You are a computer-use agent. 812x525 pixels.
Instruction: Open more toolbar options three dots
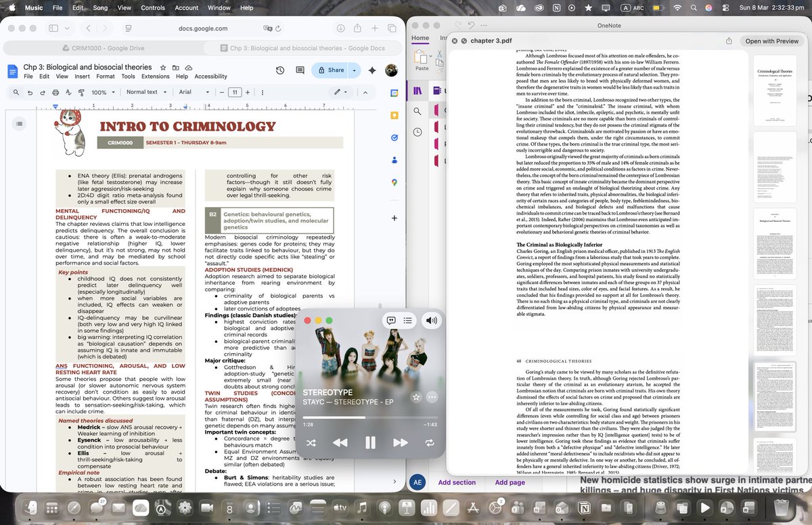[261, 92]
